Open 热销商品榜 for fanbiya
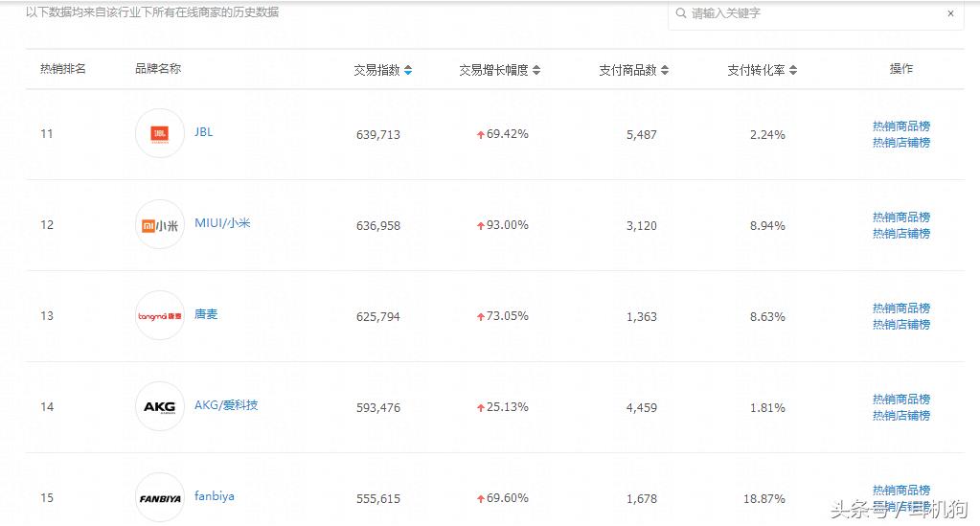980x526 pixels. [901, 491]
